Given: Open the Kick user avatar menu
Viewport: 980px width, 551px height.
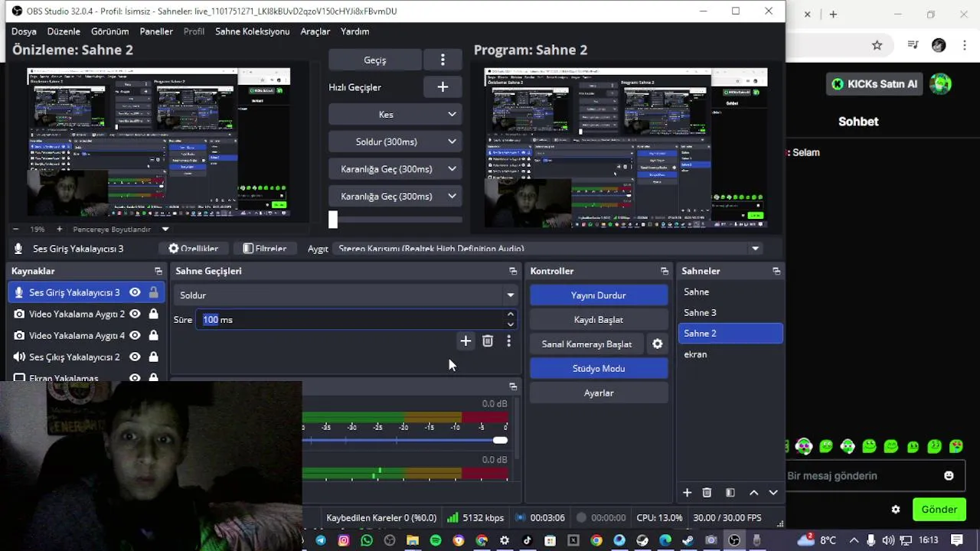Looking at the screenshot, I should point(940,84).
